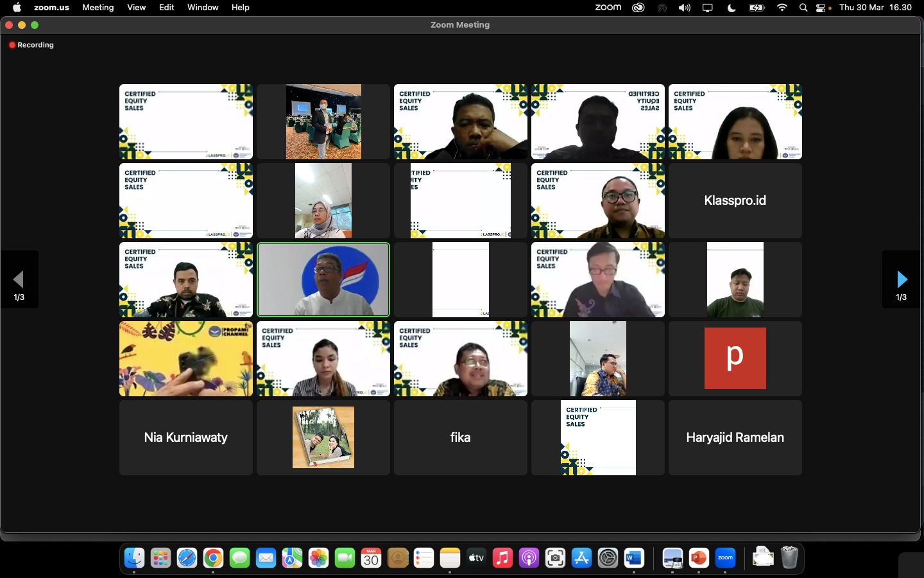Open the Wi-Fi status menu

click(782, 8)
